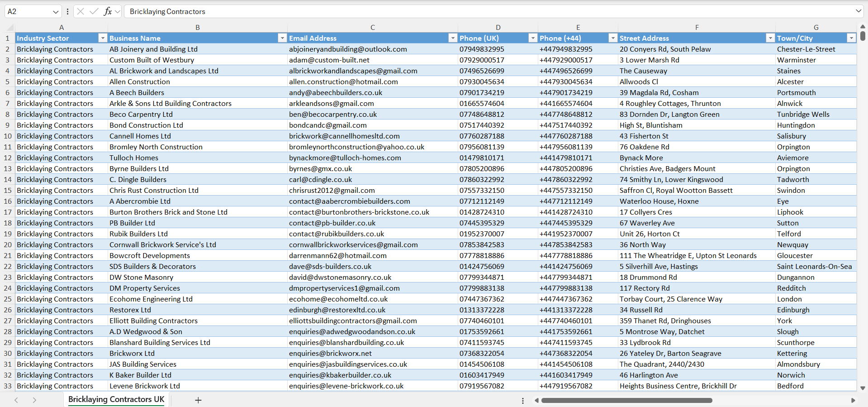Select cell 'Ecohome Engineering Ltd'
This screenshot has width=868, height=407.
coord(198,299)
